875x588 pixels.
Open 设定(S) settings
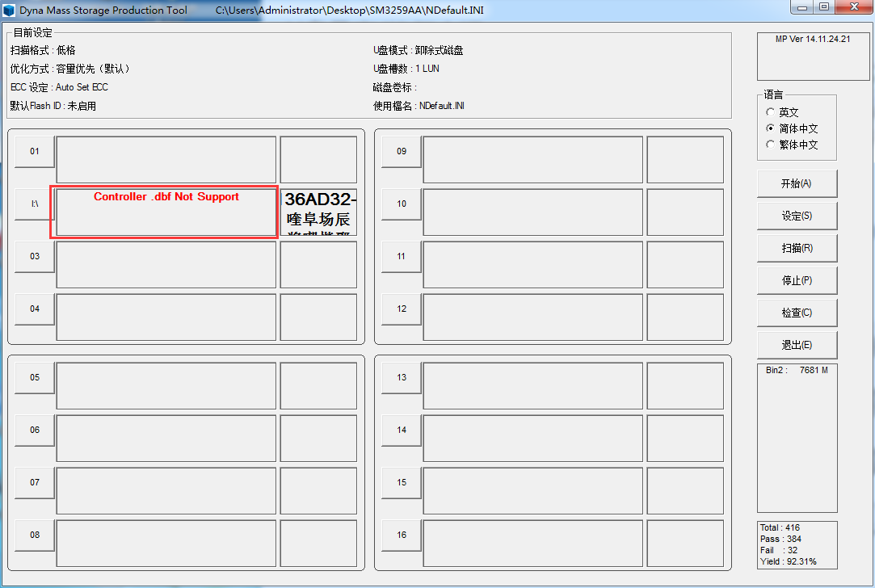coord(797,216)
